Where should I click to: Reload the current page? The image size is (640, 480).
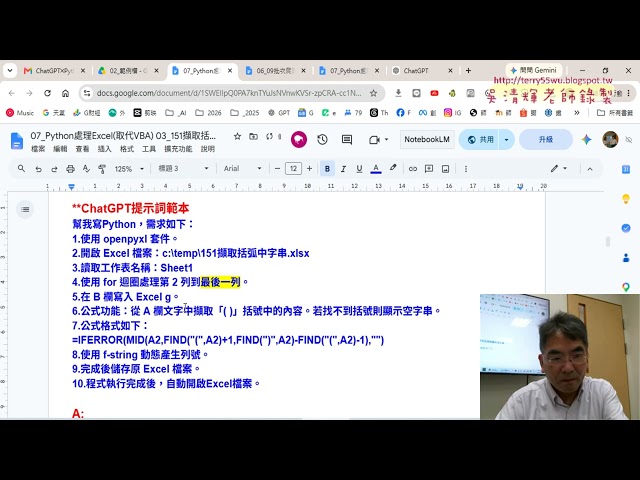coord(47,93)
